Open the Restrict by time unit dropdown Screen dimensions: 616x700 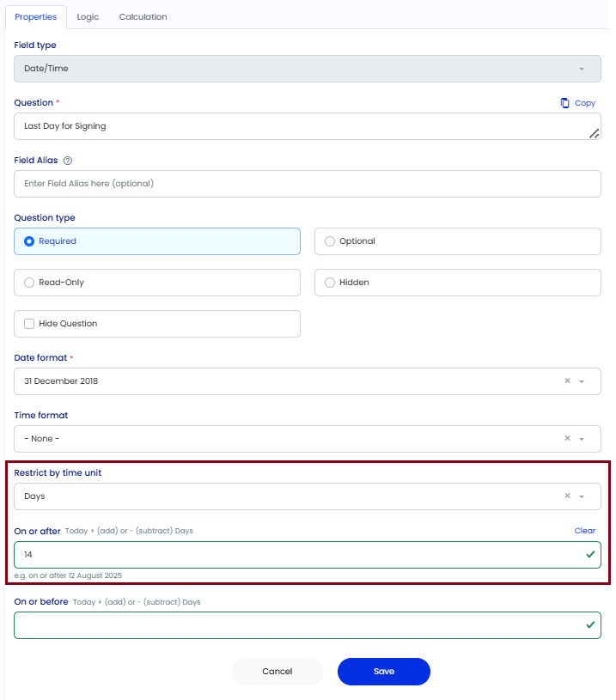tap(582, 496)
